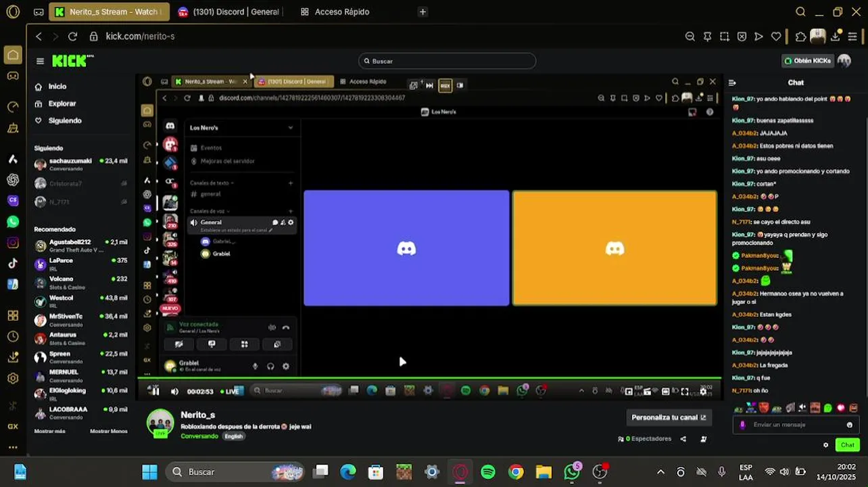Image resolution: width=868 pixels, height=487 pixels.
Task: Add page to bookmarks with heart icon
Action: click(x=776, y=37)
